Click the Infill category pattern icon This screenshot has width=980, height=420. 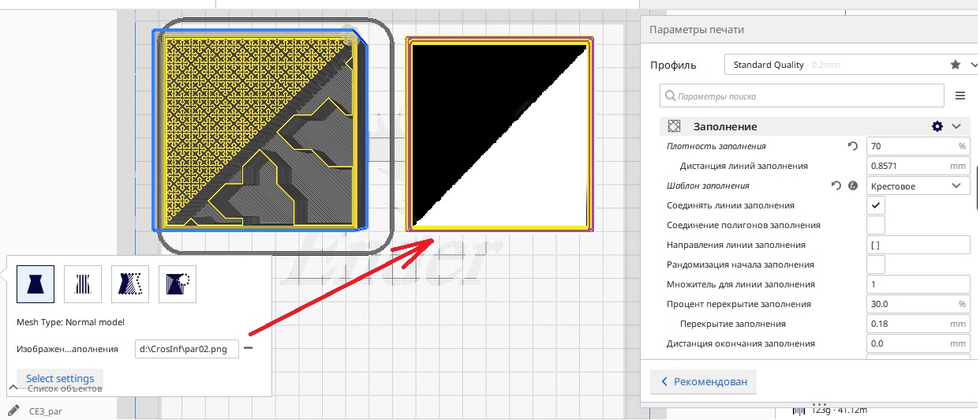(x=674, y=126)
